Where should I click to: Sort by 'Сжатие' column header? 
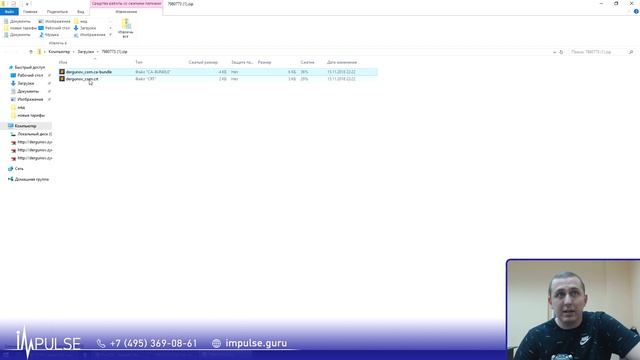click(307, 62)
